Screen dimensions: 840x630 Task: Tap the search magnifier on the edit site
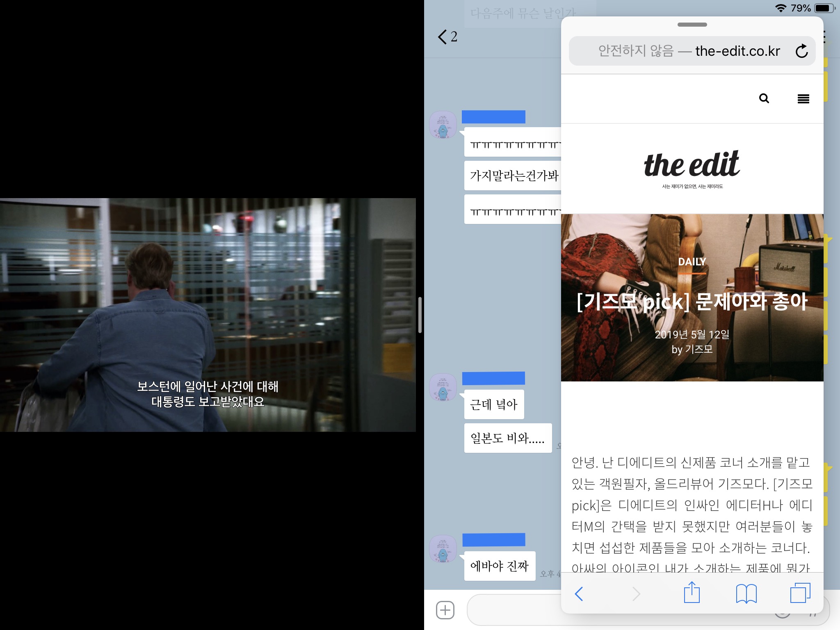coord(764,98)
